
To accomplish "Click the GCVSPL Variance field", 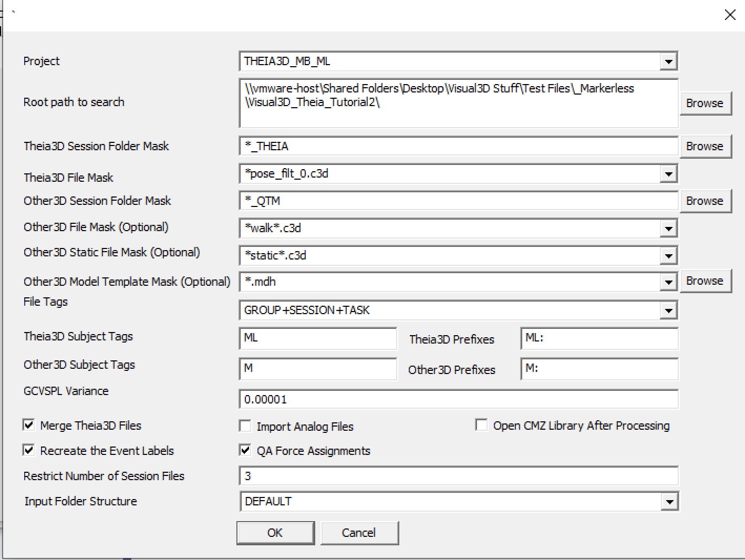I will (459, 399).
